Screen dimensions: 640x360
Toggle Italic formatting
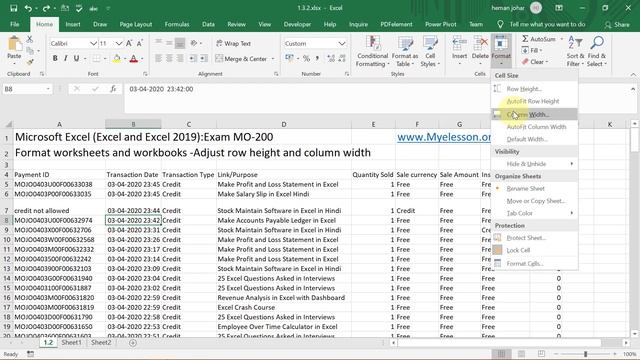point(66,59)
